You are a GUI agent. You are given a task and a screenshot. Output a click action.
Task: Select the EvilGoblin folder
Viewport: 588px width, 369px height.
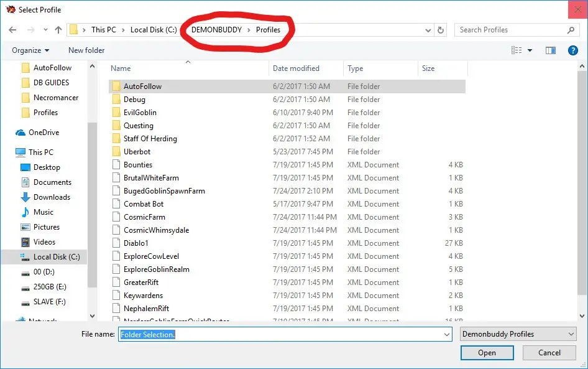pyautogui.click(x=287, y=113)
